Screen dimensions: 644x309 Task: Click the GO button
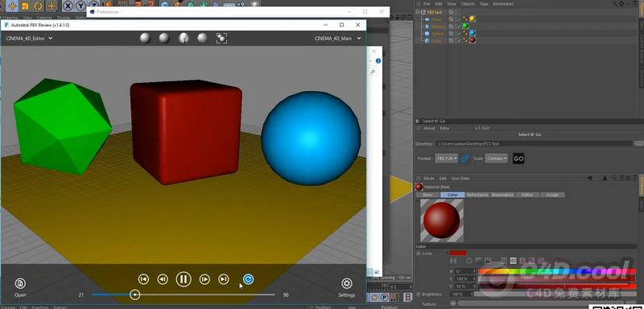518,159
